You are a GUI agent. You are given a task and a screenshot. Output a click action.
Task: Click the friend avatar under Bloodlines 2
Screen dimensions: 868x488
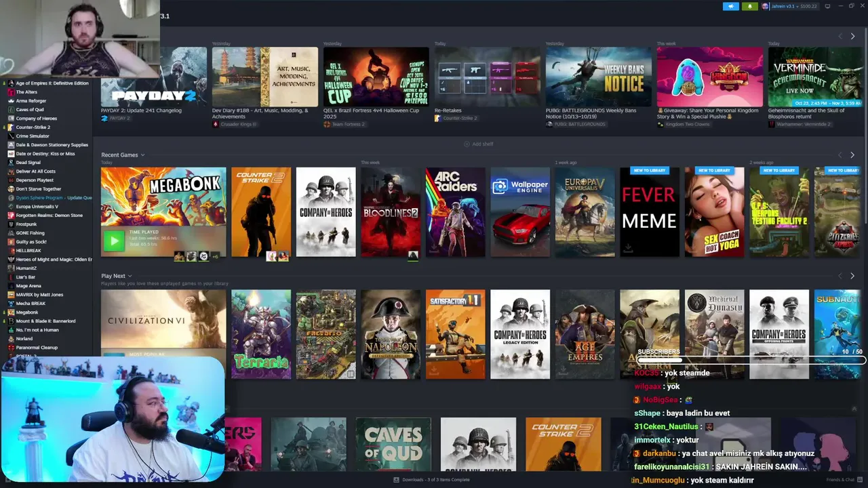(412, 256)
